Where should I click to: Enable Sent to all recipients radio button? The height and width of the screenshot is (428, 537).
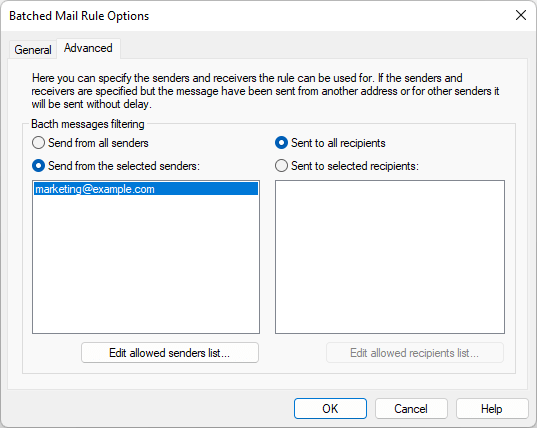(x=281, y=143)
